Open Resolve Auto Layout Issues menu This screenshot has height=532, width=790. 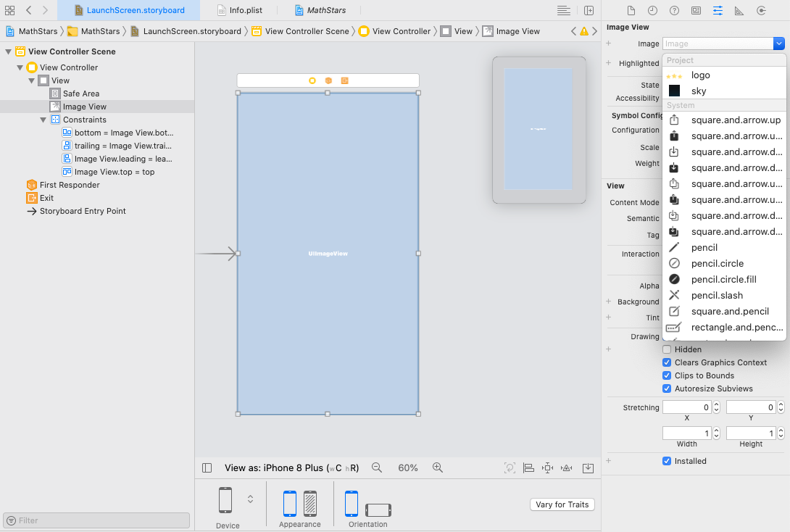[566, 468]
